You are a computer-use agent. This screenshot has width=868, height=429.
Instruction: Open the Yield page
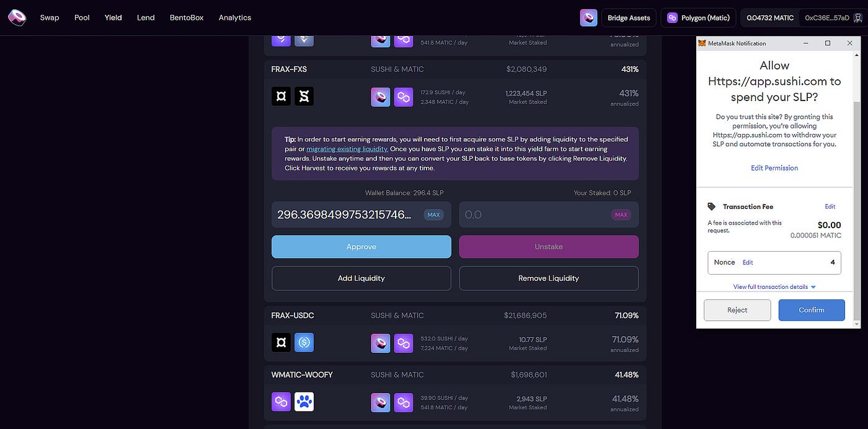pos(113,17)
